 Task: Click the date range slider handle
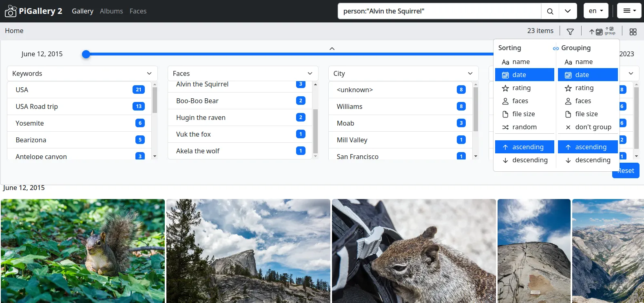click(x=86, y=54)
